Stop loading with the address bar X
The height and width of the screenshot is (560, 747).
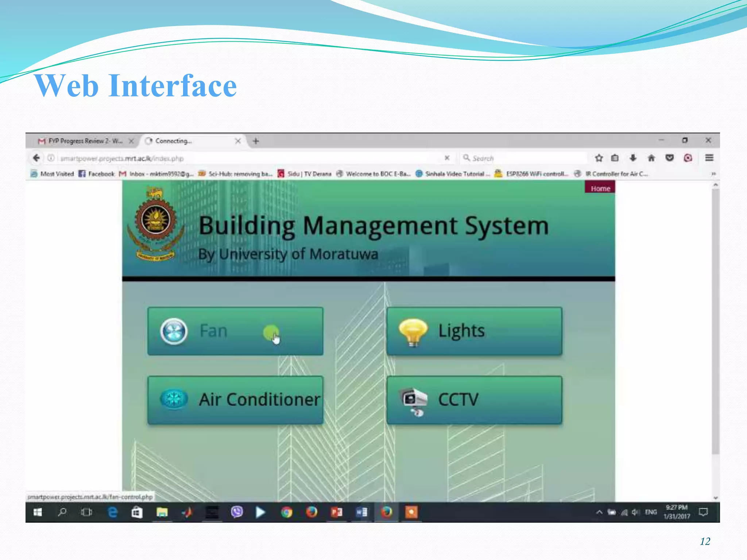click(x=447, y=158)
